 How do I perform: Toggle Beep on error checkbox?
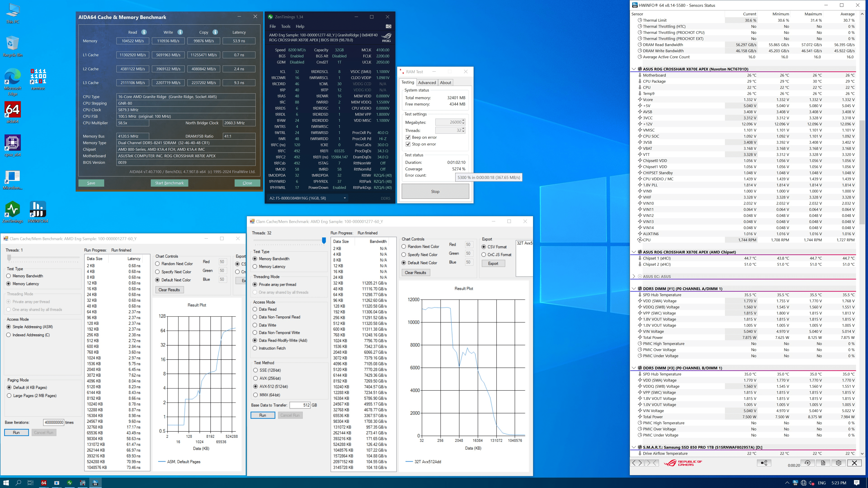click(408, 137)
